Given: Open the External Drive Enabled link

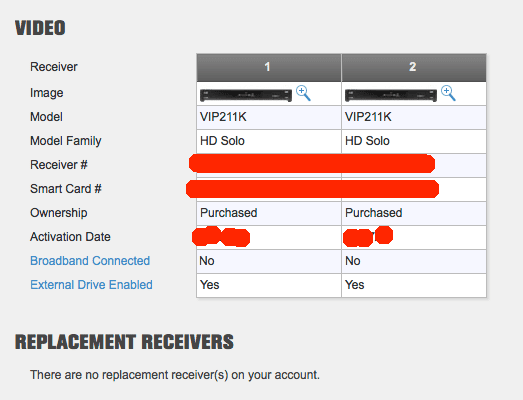Looking at the screenshot, I should point(91,285).
